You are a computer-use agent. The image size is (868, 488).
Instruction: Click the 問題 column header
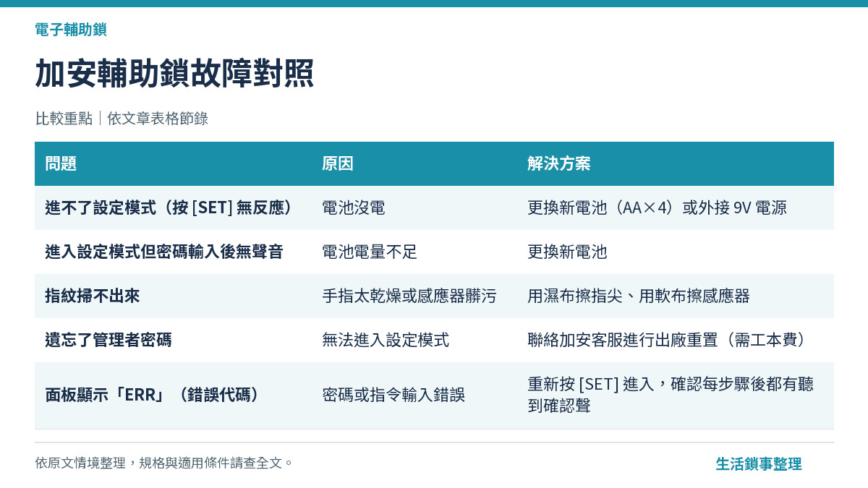[61, 163]
